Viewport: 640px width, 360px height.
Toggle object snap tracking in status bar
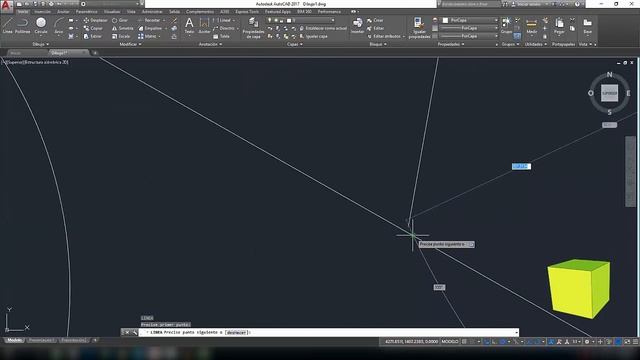coord(529,342)
